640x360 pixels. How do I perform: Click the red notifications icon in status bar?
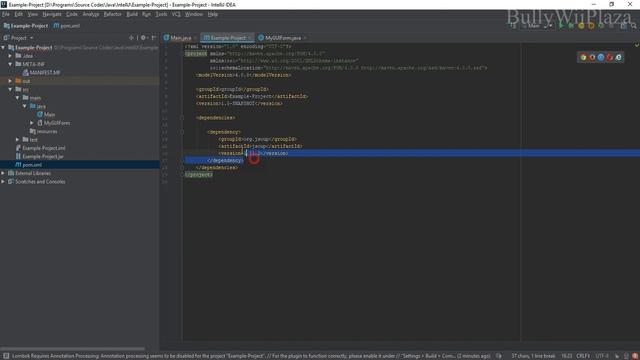coord(635,356)
